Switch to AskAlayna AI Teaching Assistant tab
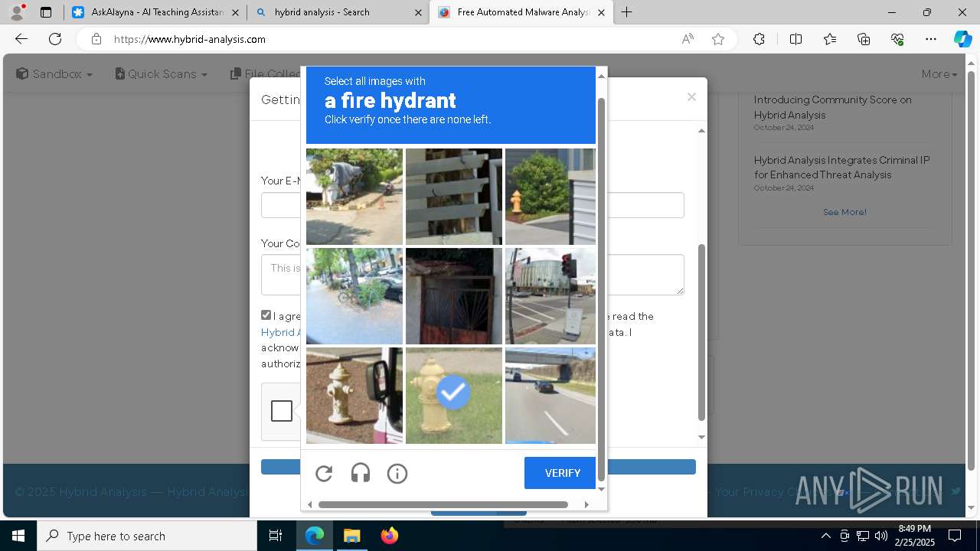 point(155,12)
